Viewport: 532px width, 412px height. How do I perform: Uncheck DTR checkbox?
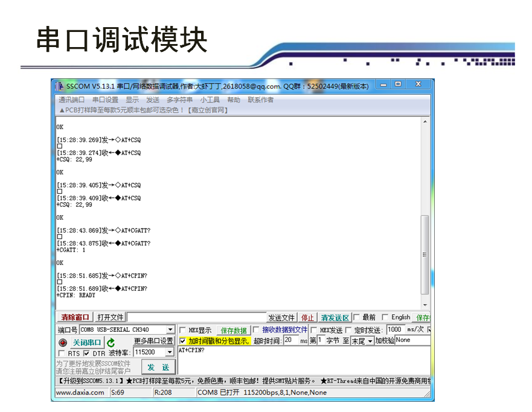86,353
